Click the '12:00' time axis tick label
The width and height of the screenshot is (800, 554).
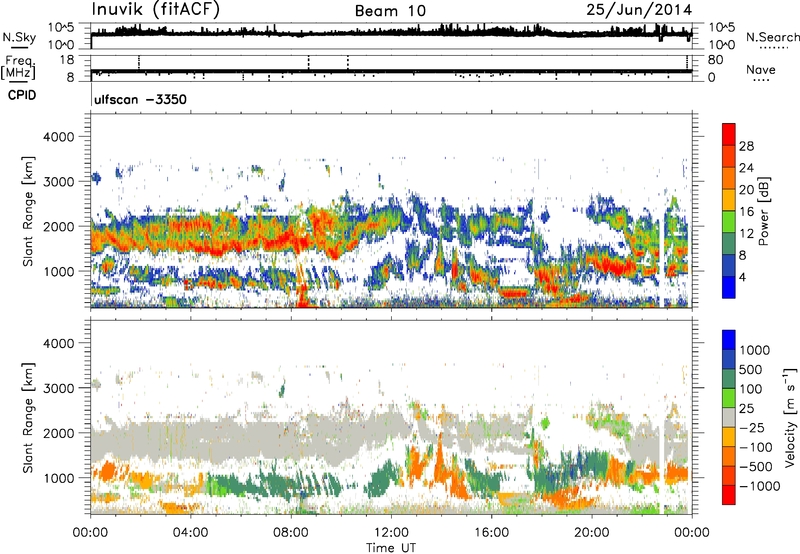pyautogui.click(x=391, y=533)
